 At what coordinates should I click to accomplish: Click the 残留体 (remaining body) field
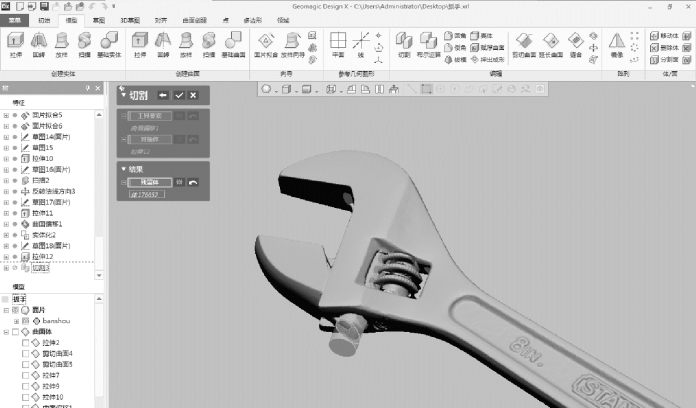[x=150, y=182]
